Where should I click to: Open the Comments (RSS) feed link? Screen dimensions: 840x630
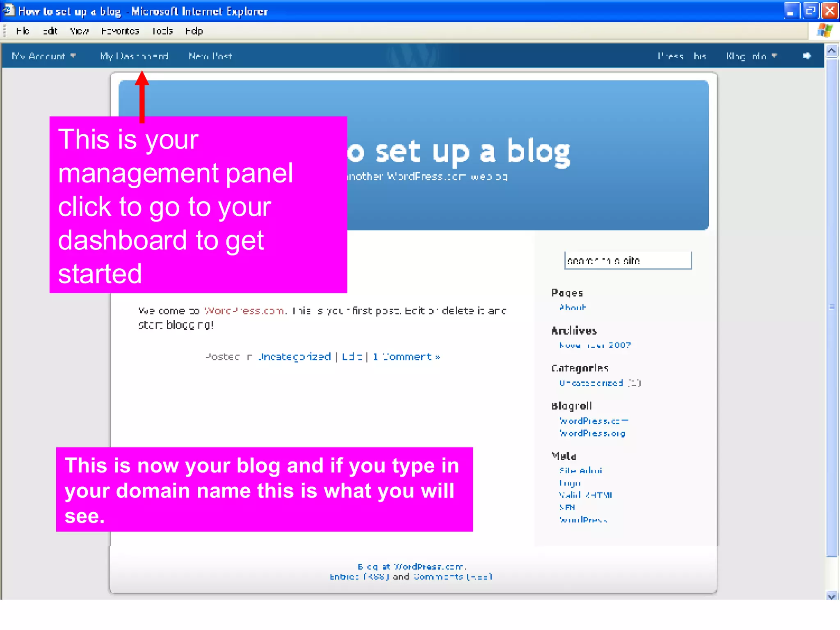click(x=453, y=577)
